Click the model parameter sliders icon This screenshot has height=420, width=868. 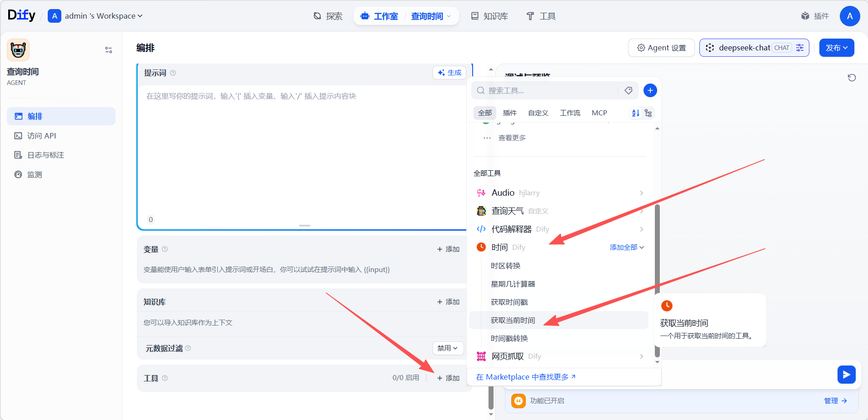coord(800,48)
